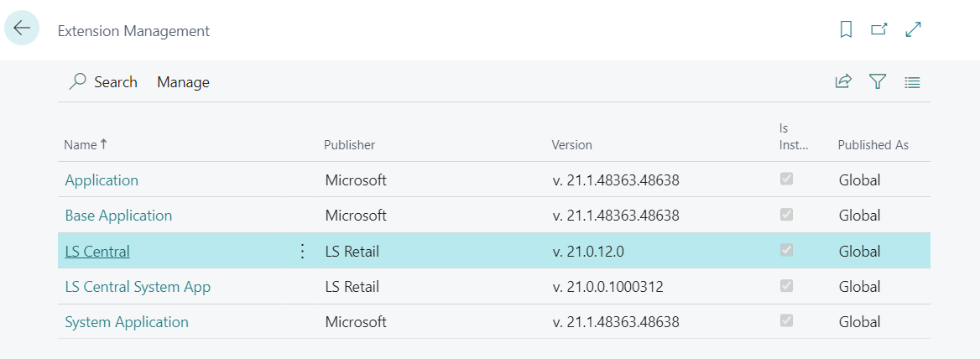This screenshot has width=980, height=359.
Task: Click the Version column header
Action: pyautogui.click(x=571, y=145)
